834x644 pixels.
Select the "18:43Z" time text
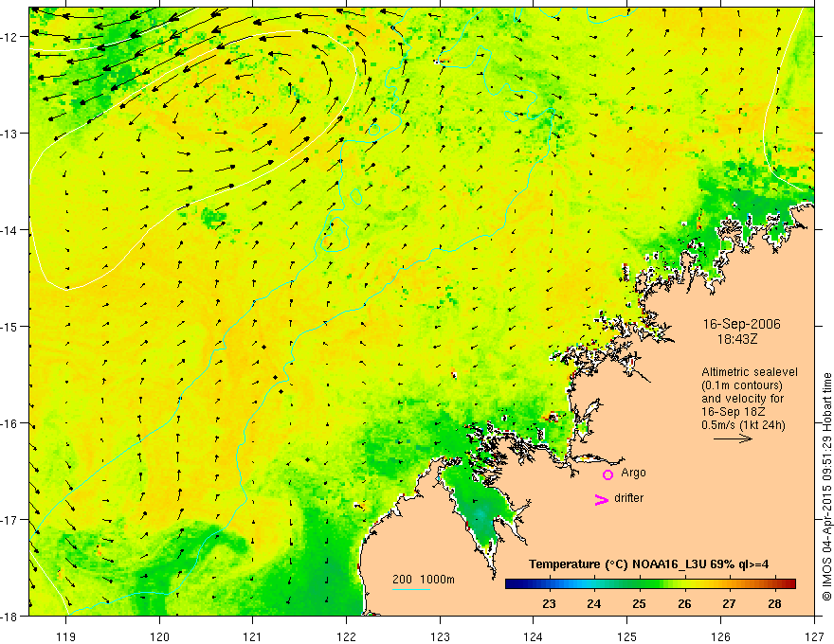(736, 339)
